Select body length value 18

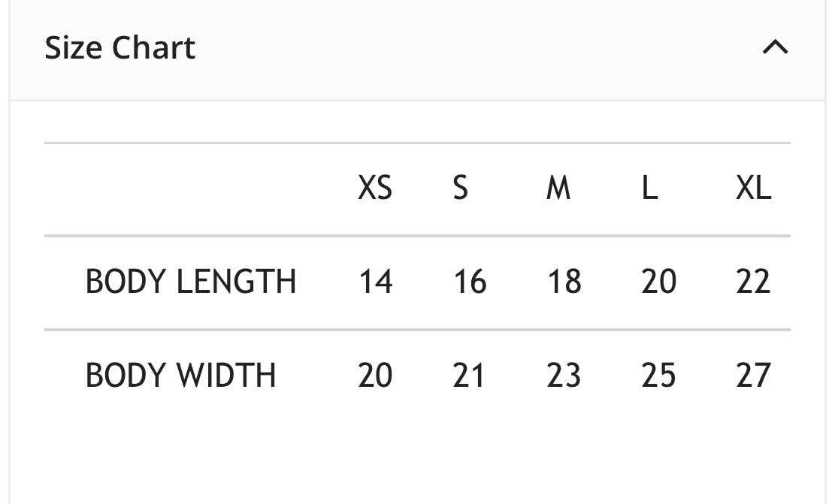564,282
